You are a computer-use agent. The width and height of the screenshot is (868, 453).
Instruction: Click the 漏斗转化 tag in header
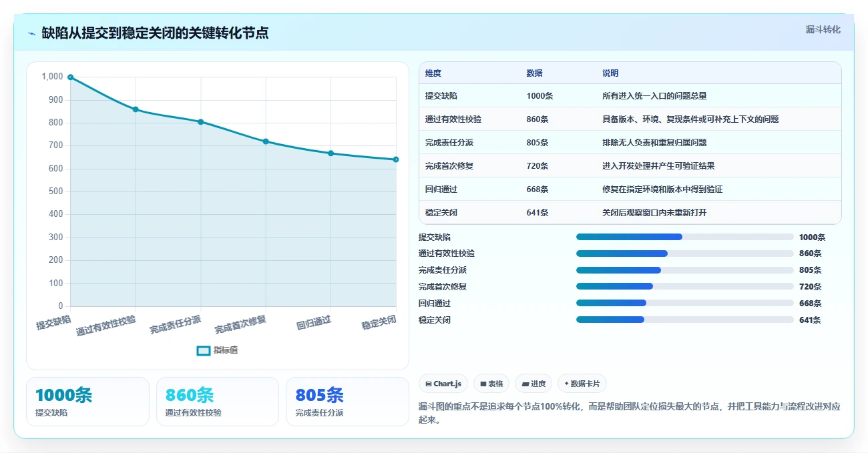[x=823, y=29]
